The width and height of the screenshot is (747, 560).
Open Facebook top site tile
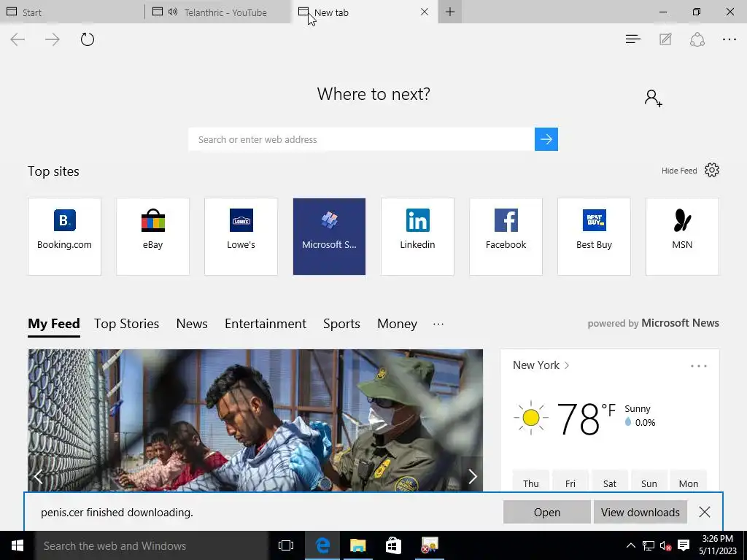(x=506, y=237)
